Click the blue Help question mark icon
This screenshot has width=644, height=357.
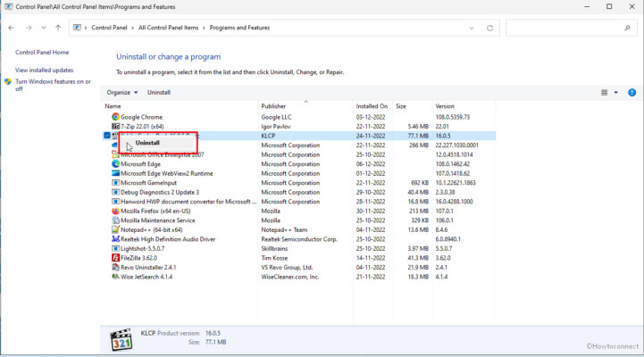pos(631,93)
